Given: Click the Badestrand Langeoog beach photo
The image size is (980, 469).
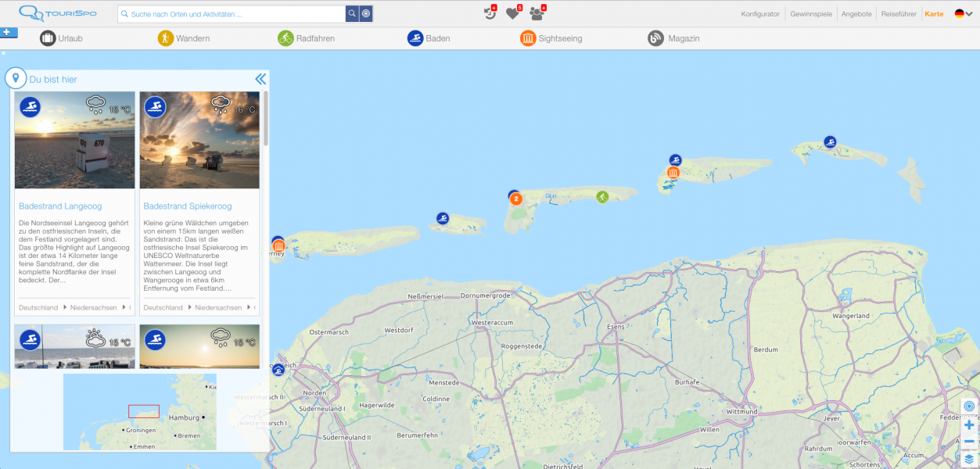Looking at the screenshot, I should pyautogui.click(x=74, y=140).
